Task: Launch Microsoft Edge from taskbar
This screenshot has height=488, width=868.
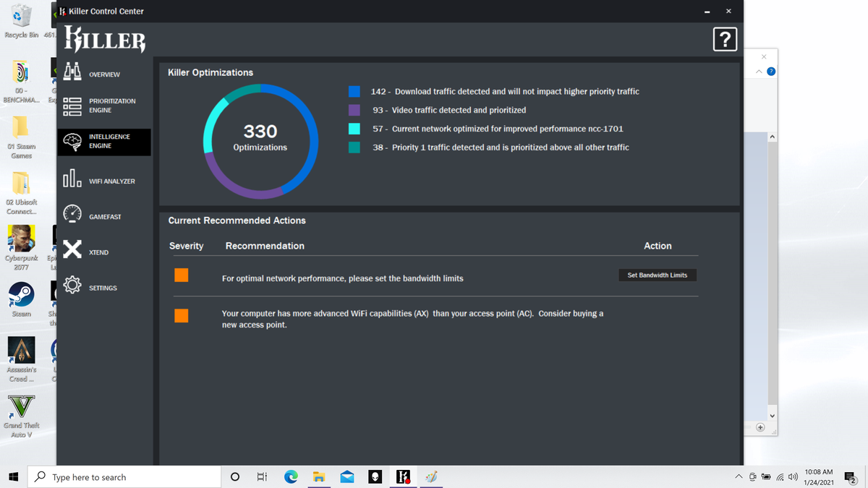Action: coord(291,476)
